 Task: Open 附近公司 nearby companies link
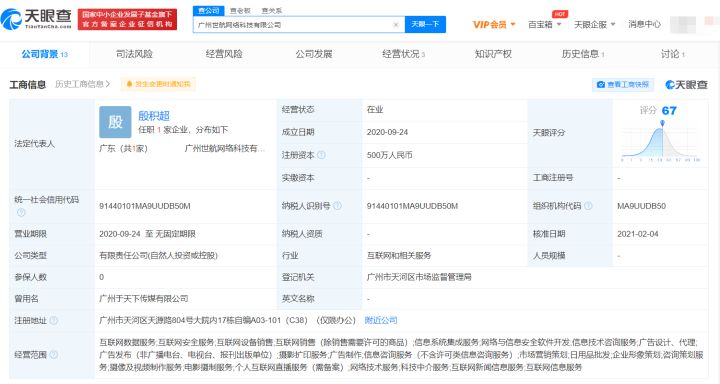pyautogui.click(x=381, y=320)
